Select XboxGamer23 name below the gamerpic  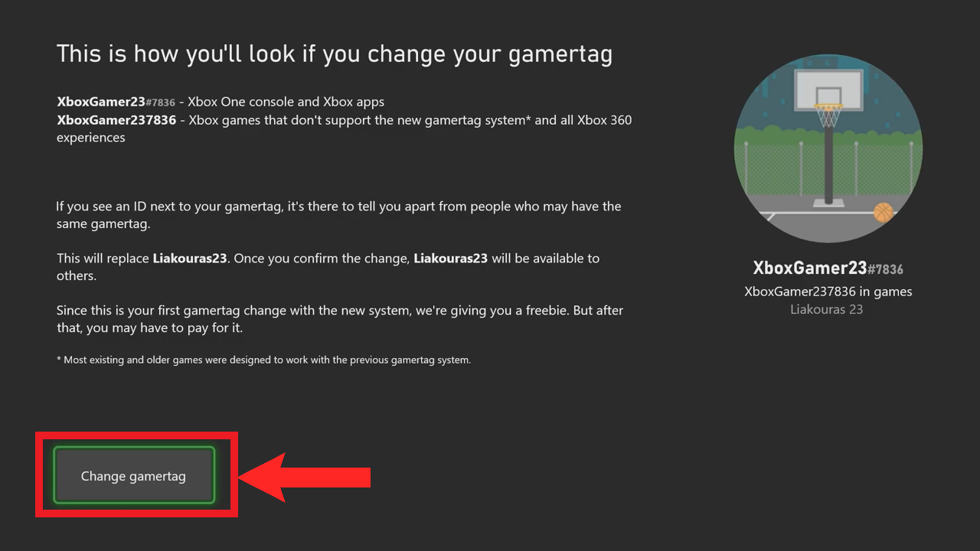[x=810, y=268]
